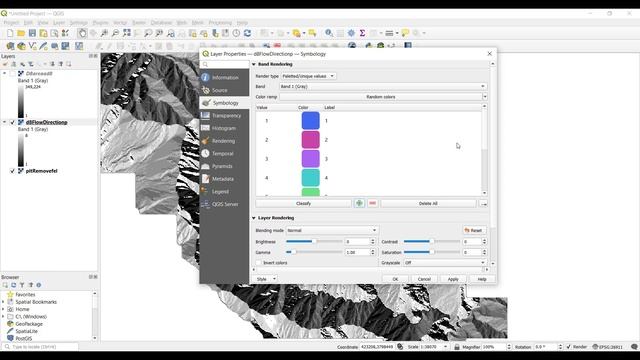Click Filter Browser funnel icon
The image size is (640, 360).
click(x=22, y=285)
